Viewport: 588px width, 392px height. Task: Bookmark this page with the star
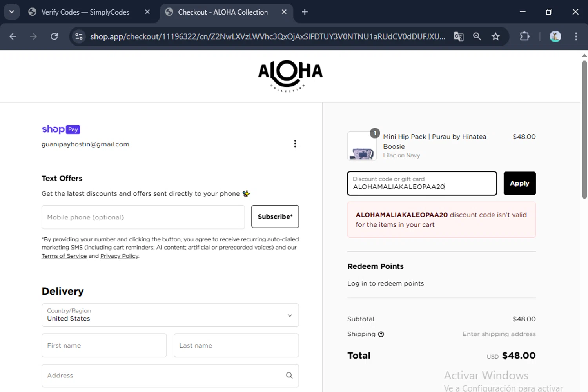[x=495, y=36]
